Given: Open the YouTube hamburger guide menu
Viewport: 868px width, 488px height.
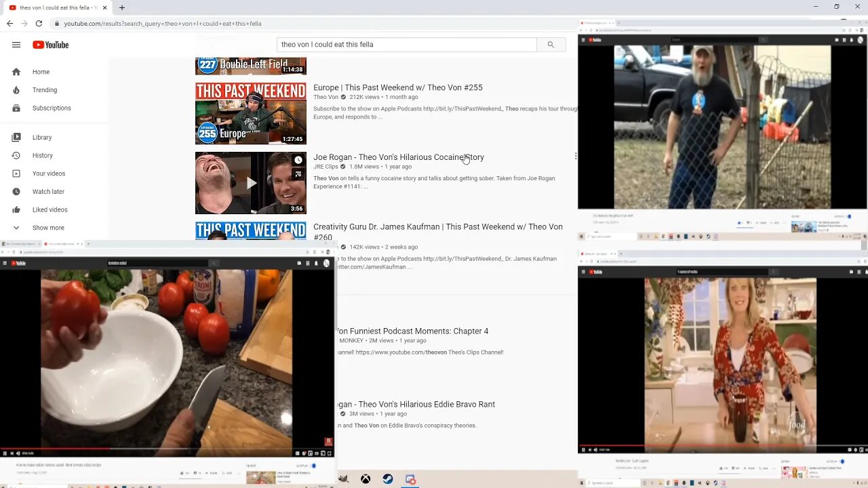Looking at the screenshot, I should coord(16,45).
